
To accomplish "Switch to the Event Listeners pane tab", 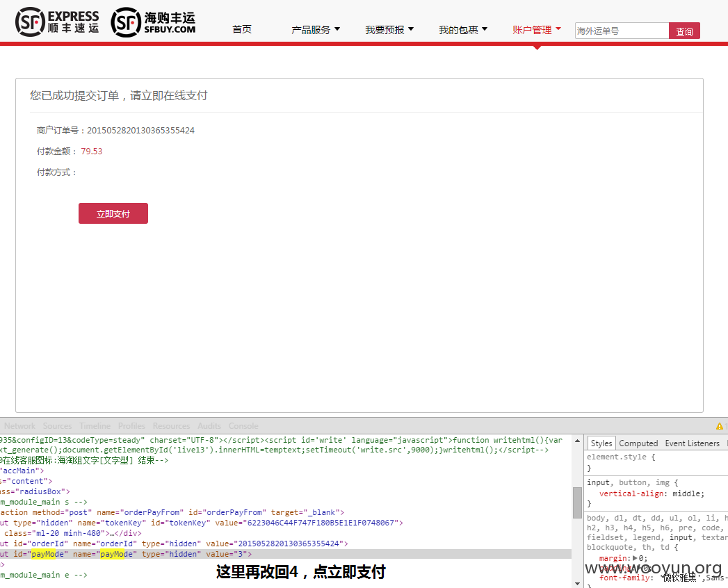I will (693, 443).
